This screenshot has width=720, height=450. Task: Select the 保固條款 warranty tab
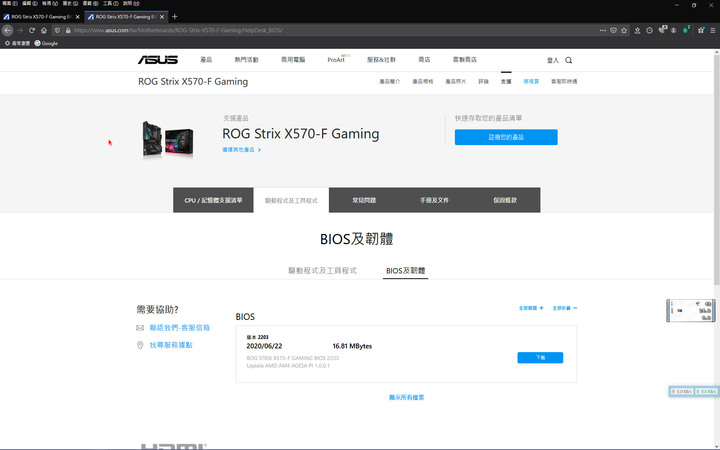[x=505, y=200]
